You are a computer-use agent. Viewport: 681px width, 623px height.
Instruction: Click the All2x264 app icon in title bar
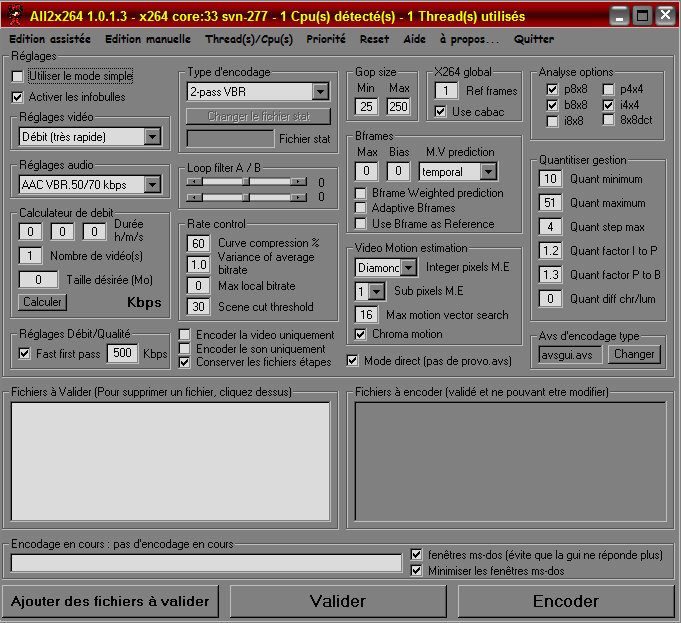(16, 15)
